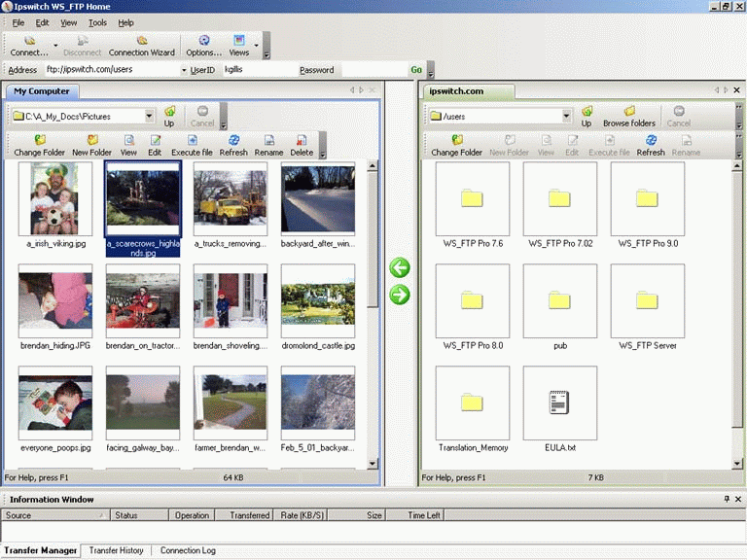Expand the Views dropdown arrow
The image size is (747, 560).
pyautogui.click(x=257, y=46)
